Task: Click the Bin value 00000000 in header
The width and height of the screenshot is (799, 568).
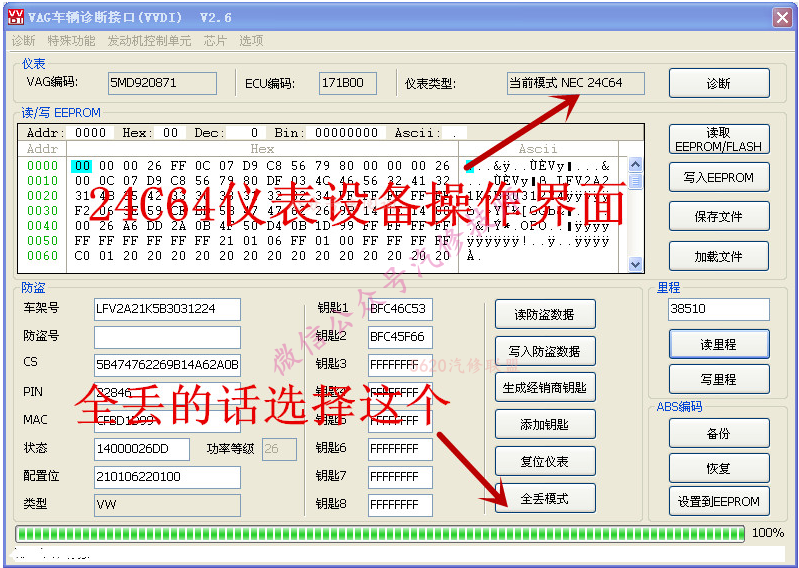Action: pos(347,133)
